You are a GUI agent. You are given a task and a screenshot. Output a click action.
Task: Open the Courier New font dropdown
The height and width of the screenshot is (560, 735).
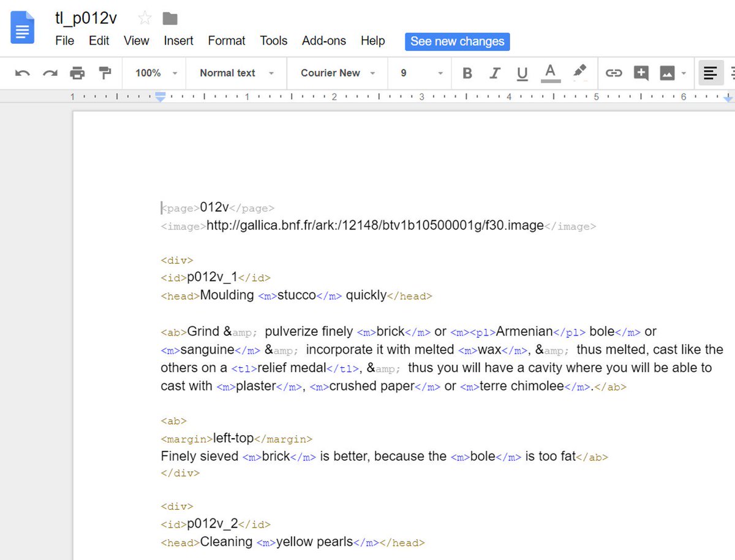pos(338,73)
